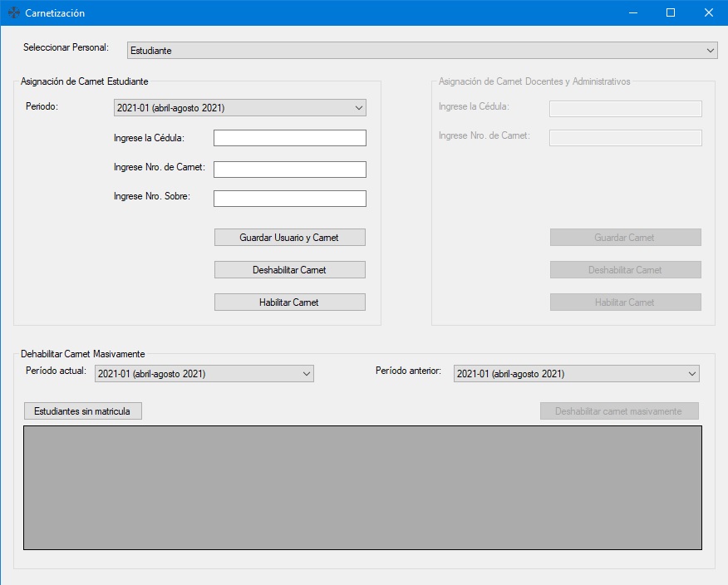Click the Docentes Nro. de Carnet field
This screenshot has width=728, height=585.
pos(625,138)
